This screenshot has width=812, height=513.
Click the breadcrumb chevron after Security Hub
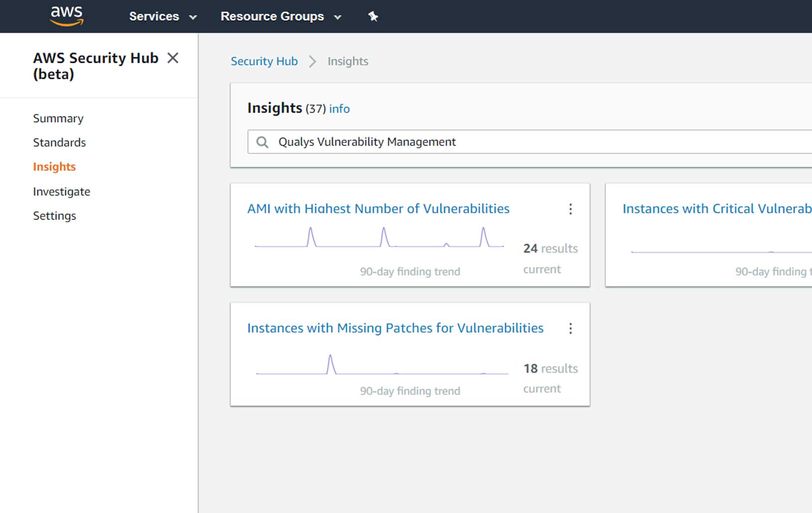[312, 61]
